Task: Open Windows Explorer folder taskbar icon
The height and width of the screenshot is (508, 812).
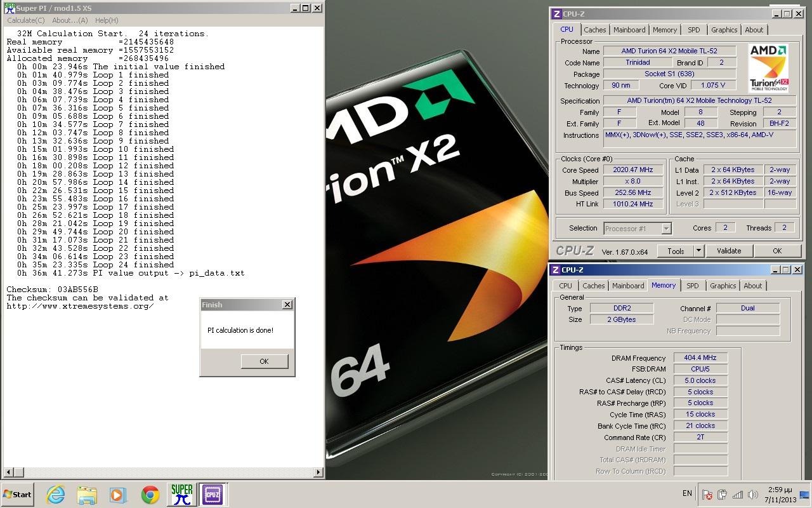Action: [87, 494]
